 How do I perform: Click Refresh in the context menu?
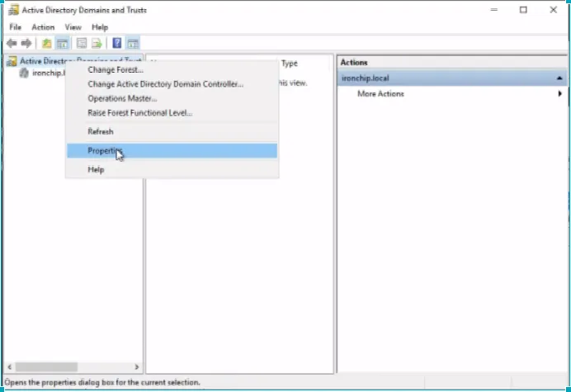(x=172, y=131)
